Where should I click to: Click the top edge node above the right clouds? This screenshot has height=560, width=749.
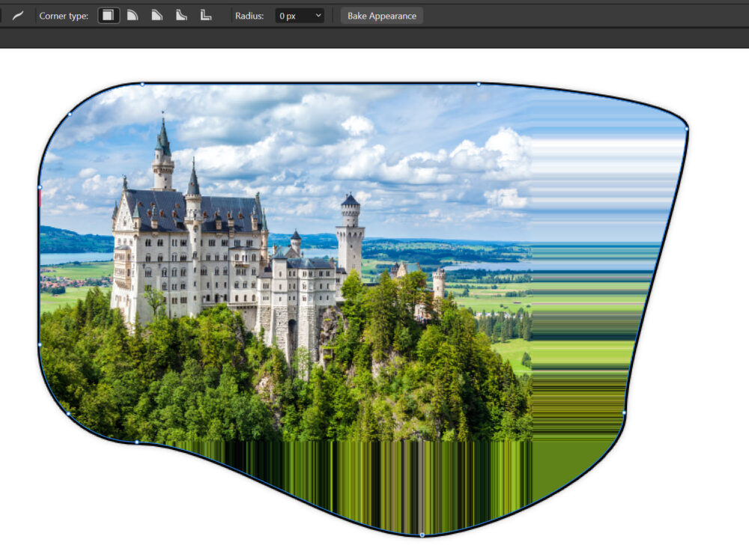tap(479, 84)
